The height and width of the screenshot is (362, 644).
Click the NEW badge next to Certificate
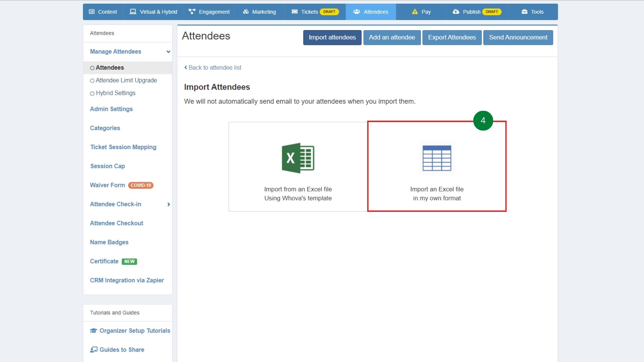click(129, 261)
